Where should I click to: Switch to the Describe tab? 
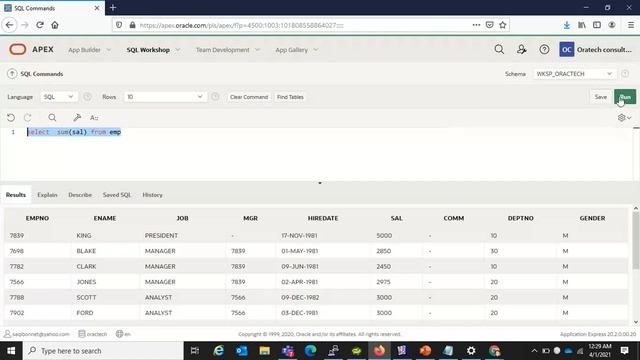point(80,195)
